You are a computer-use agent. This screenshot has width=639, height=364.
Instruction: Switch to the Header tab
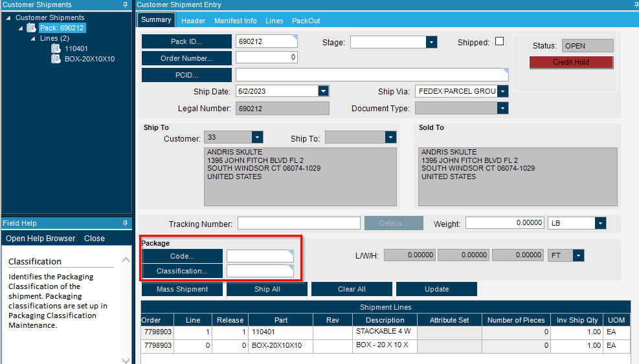point(193,21)
